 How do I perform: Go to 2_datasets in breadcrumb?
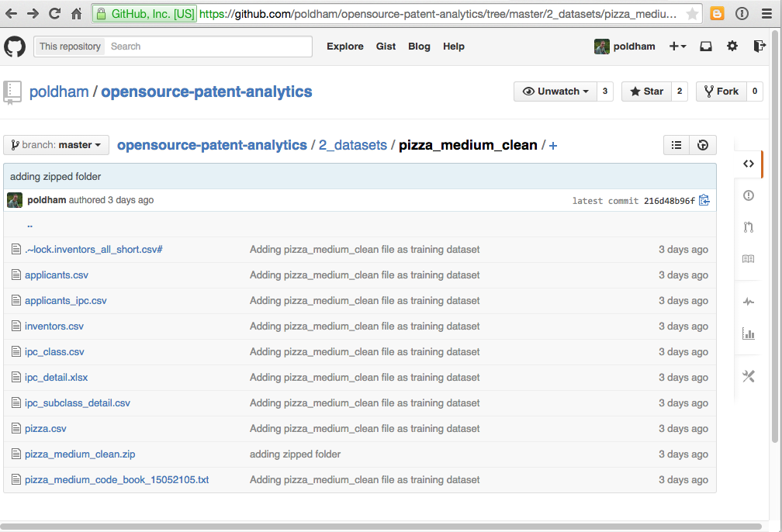(x=352, y=145)
